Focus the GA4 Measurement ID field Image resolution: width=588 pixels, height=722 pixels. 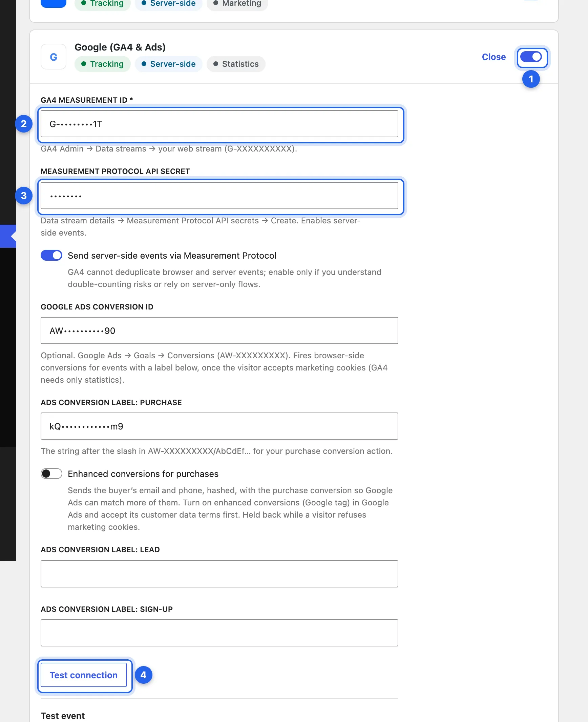219,124
